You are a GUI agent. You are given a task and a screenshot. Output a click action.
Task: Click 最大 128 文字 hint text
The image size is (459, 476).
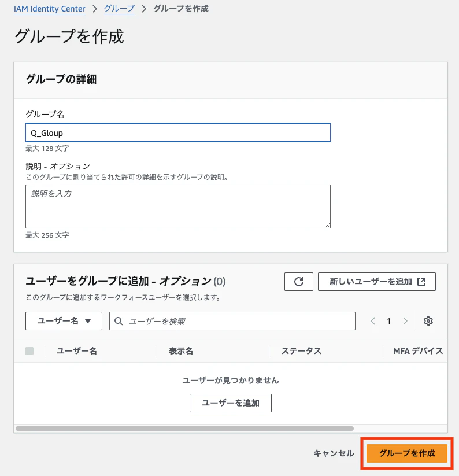click(x=47, y=149)
